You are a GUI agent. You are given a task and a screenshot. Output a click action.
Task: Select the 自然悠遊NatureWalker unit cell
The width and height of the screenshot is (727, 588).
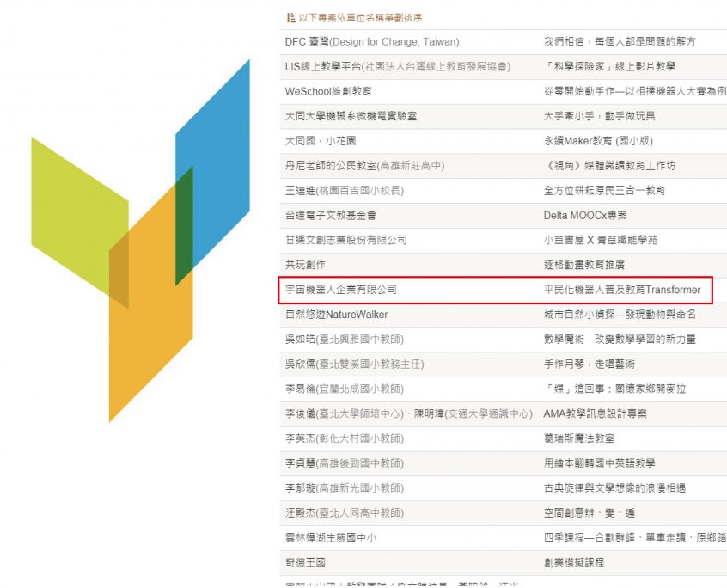[x=336, y=315]
